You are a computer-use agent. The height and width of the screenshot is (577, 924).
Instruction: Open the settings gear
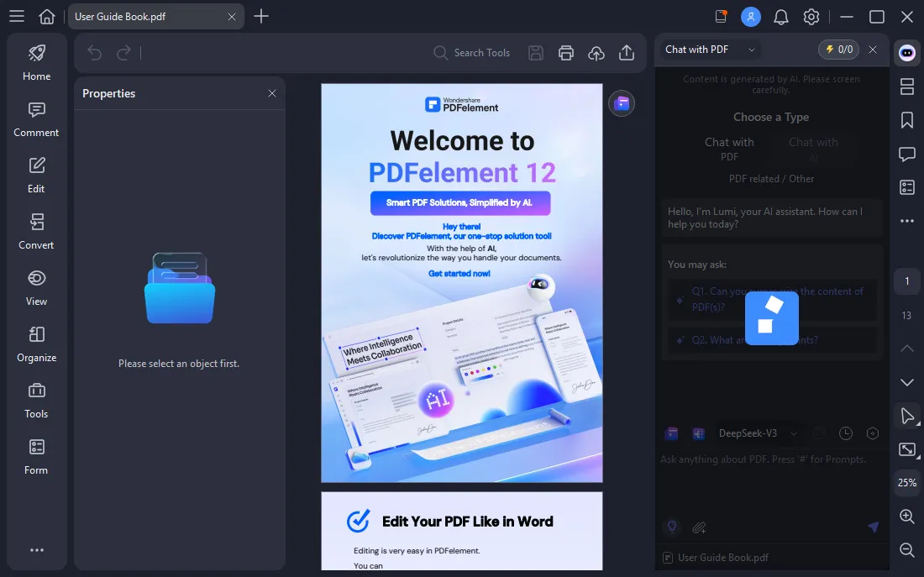[811, 17]
